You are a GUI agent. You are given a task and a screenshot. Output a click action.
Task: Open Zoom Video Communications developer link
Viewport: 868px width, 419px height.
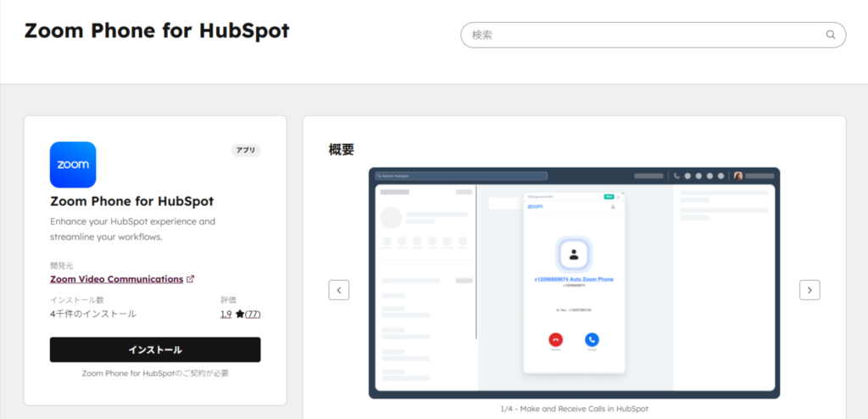coord(116,279)
